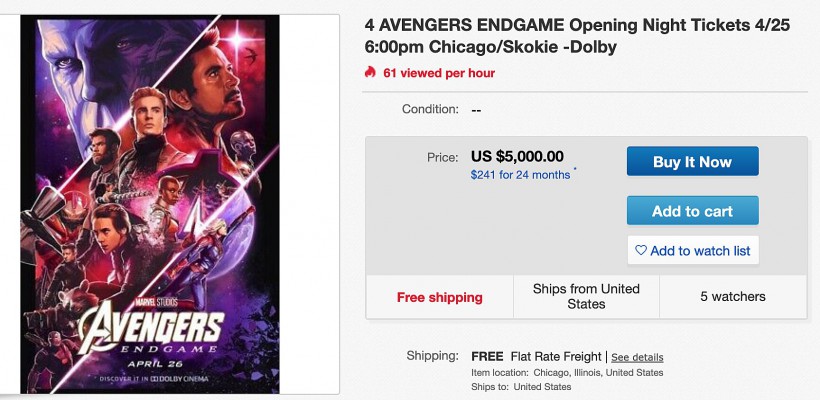Screen dimensions: 820x400
Task: Click the asterisk after financing offer
Action: (575, 170)
